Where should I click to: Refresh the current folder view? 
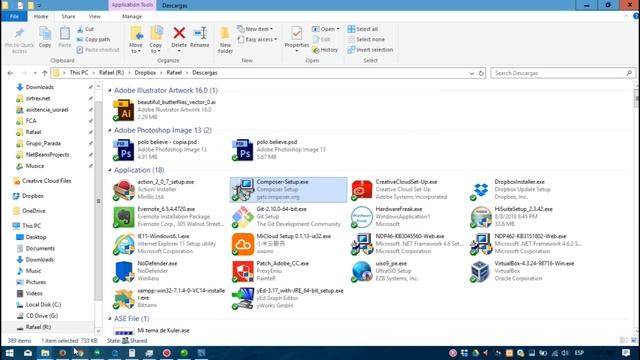click(481, 73)
